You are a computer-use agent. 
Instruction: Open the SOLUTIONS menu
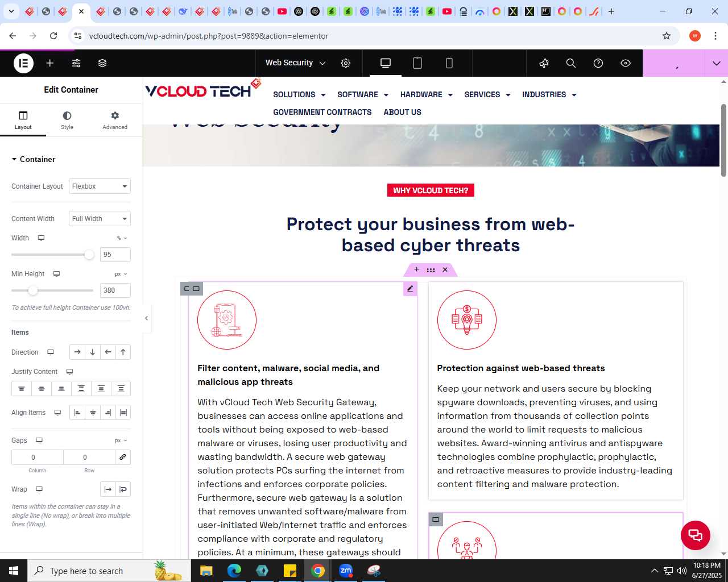299,94
